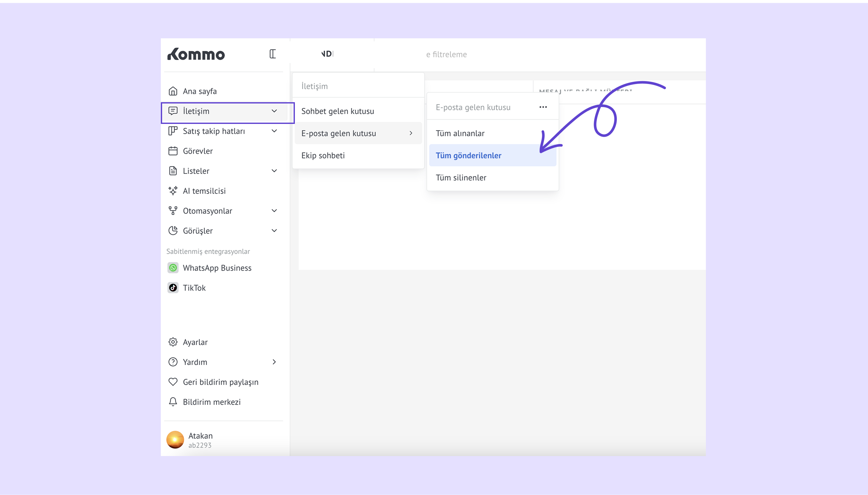Open Ayarlar gear icon
This screenshot has height=495, width=868.
173,342
